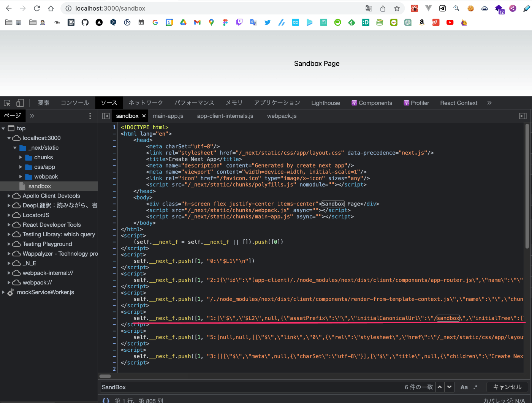Open the Google Maps bookmark
This screenshot has height=403, width=532.
211,22
